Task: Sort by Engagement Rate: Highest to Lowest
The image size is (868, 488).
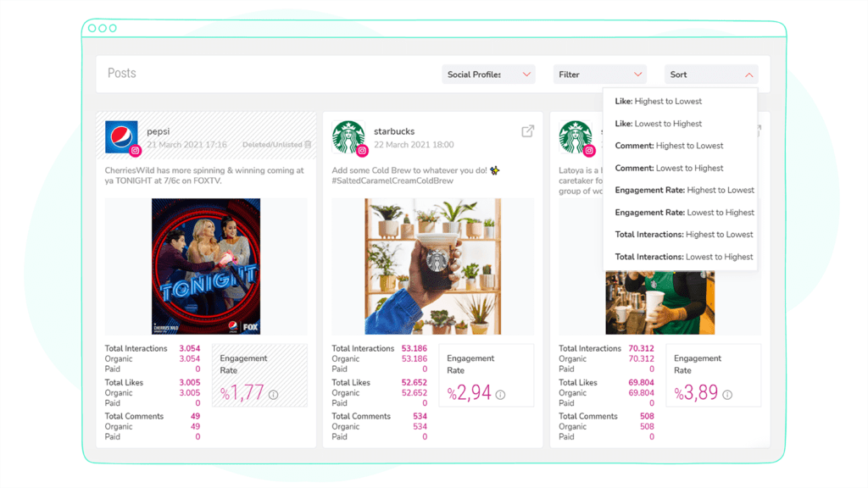Action: (684, 190)
